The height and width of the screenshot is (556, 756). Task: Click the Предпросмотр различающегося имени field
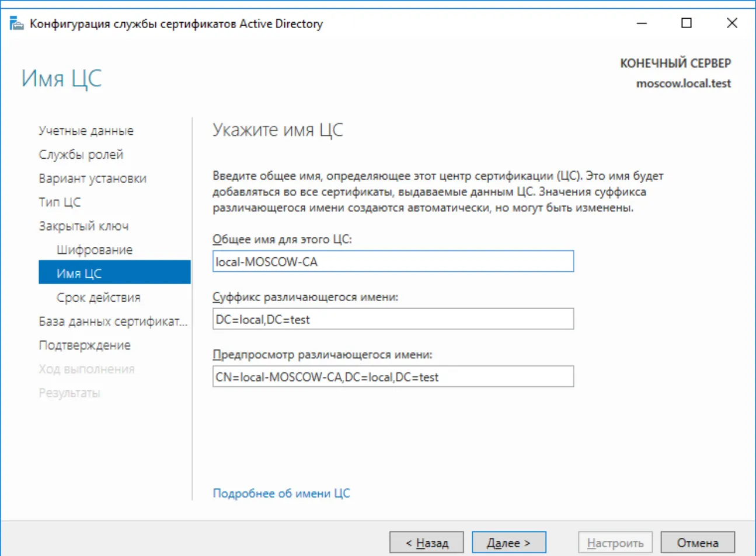click(x=393, y=376)
